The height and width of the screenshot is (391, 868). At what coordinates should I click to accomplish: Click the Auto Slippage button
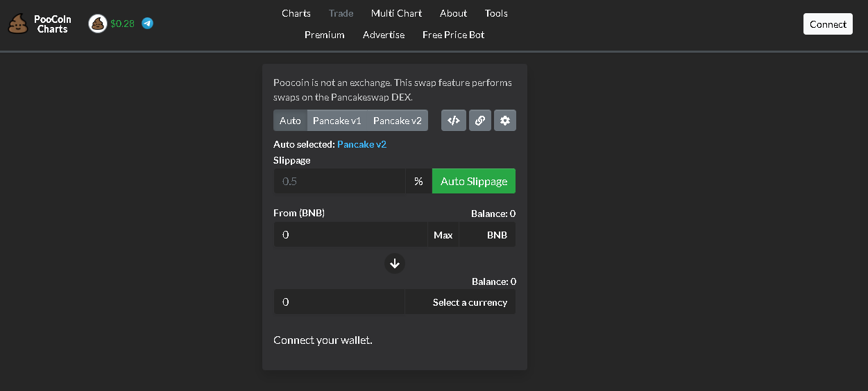(x=473, y=181)
